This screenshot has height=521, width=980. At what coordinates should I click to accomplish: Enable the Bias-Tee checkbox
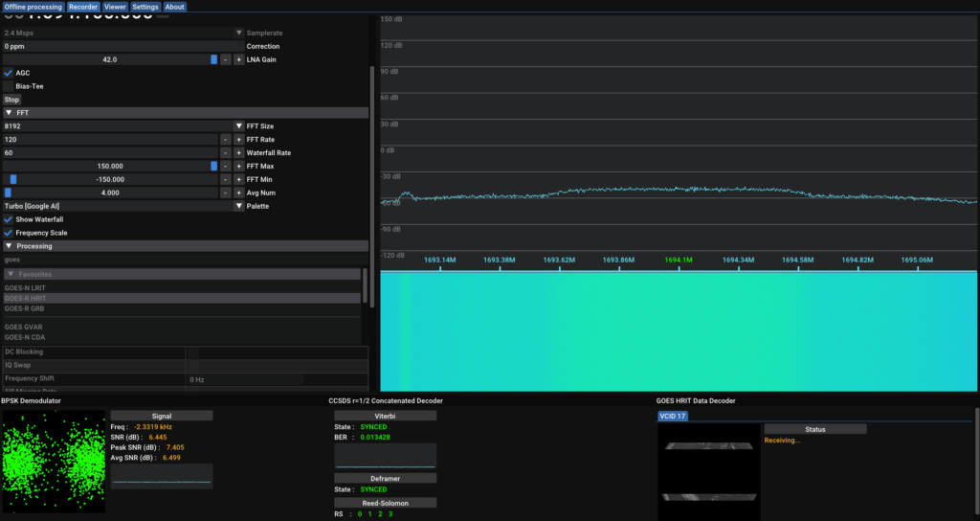tap(9, 86)
